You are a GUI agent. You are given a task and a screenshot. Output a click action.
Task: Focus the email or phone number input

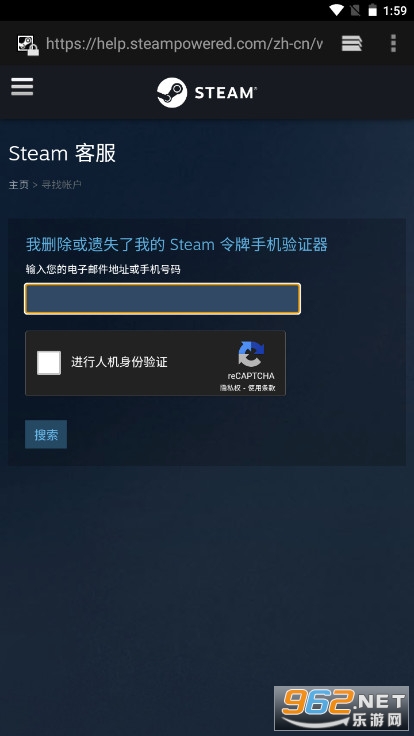point(162,299)
